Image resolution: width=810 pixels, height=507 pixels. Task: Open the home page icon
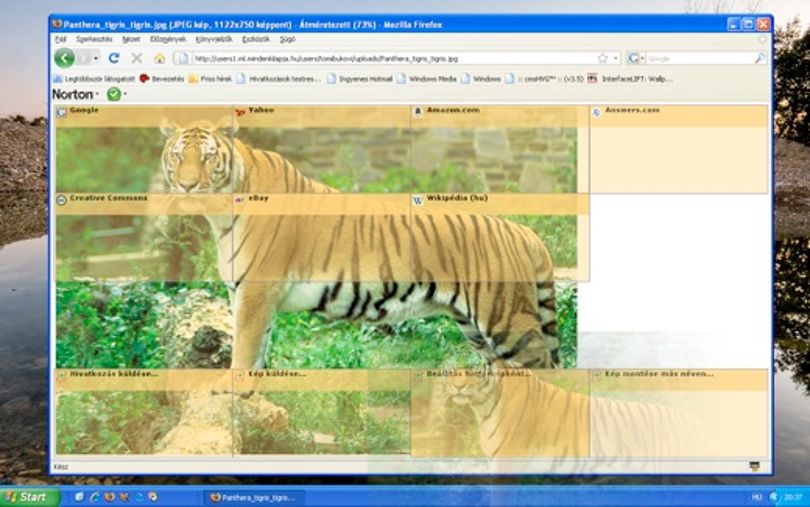(x=159, y=58)
